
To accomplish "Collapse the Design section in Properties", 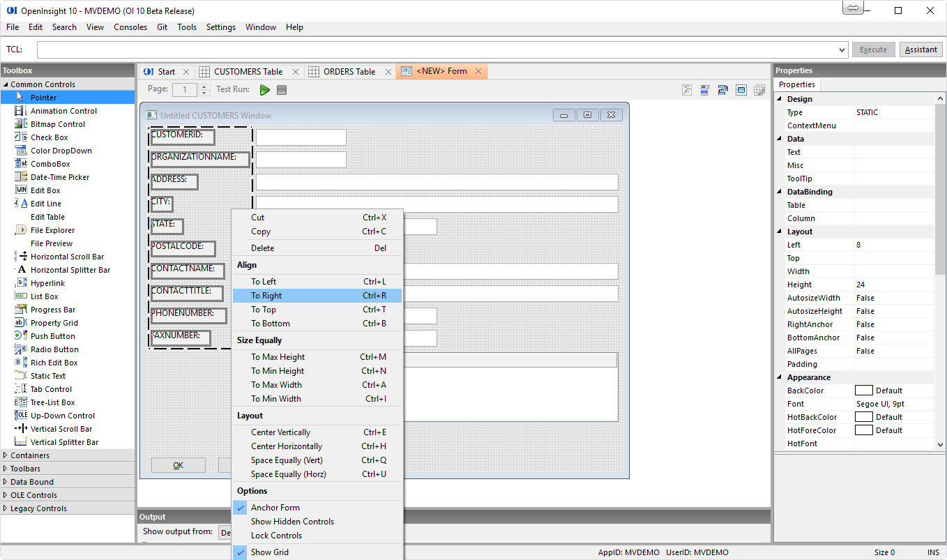I will click(780, 99).
